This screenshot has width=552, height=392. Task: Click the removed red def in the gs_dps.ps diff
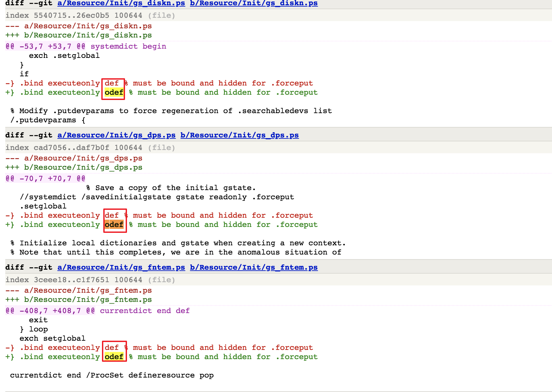(112, 215)
